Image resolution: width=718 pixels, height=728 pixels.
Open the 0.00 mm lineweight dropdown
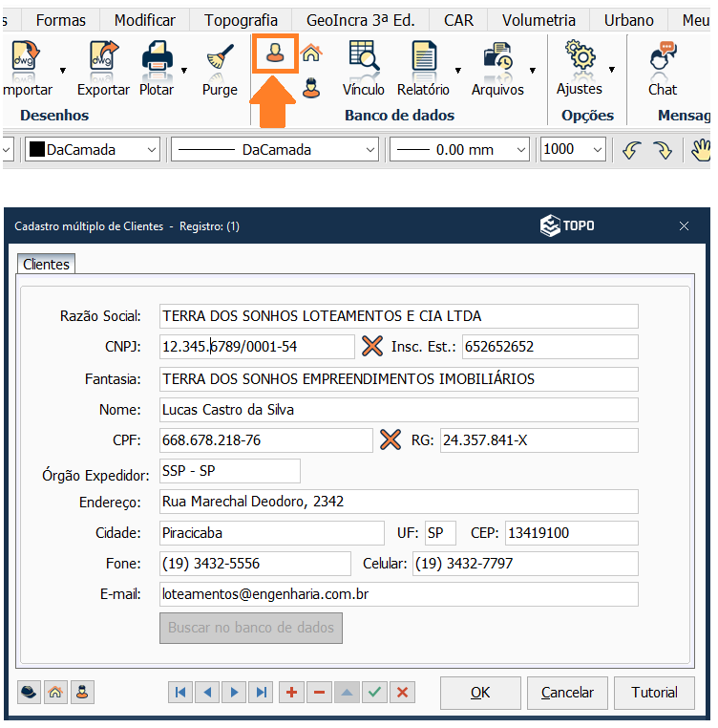[x=520, y=150]
